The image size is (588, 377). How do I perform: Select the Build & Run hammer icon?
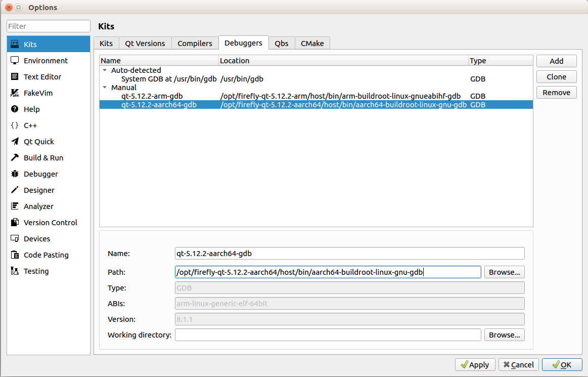[15, 158]
